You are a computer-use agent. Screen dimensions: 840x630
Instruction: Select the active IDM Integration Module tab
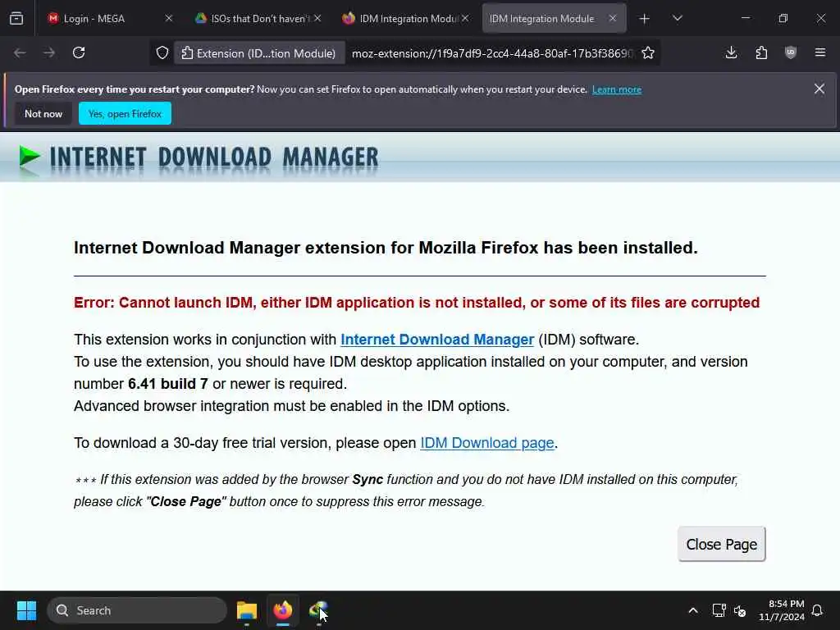coord(554,18)
